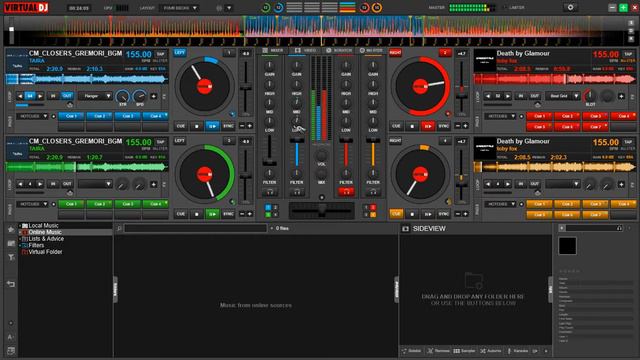The width and height of the screenshot is (640, 360).
Task: Open the HOTCUES pad mode dropdown on deck 1
Action: click(x=32, y=116)
